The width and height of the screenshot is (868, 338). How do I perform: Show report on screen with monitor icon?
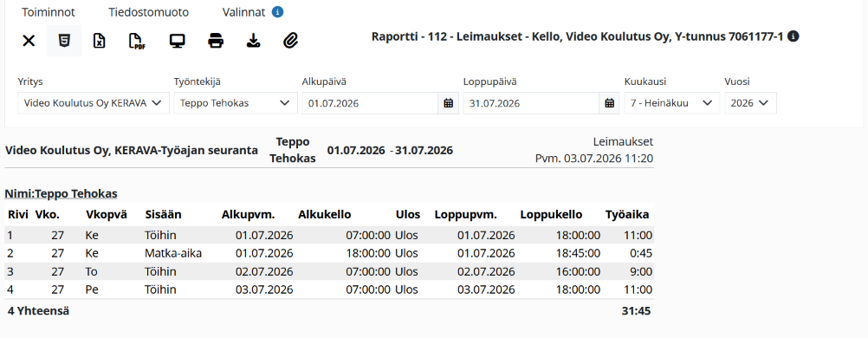pos(177,41)
